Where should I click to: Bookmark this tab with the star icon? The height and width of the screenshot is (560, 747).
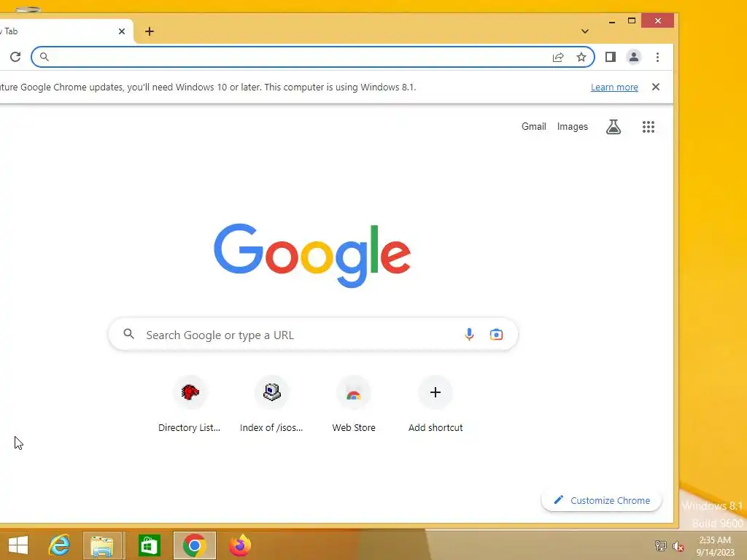tap(581, 57)
